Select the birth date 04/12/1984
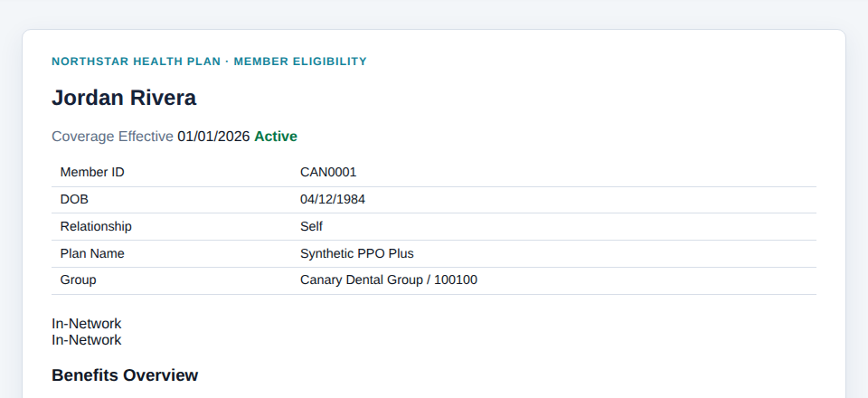The height and width of the screenshot is (398, 868). pyautogui.click(x=333, y=199)
